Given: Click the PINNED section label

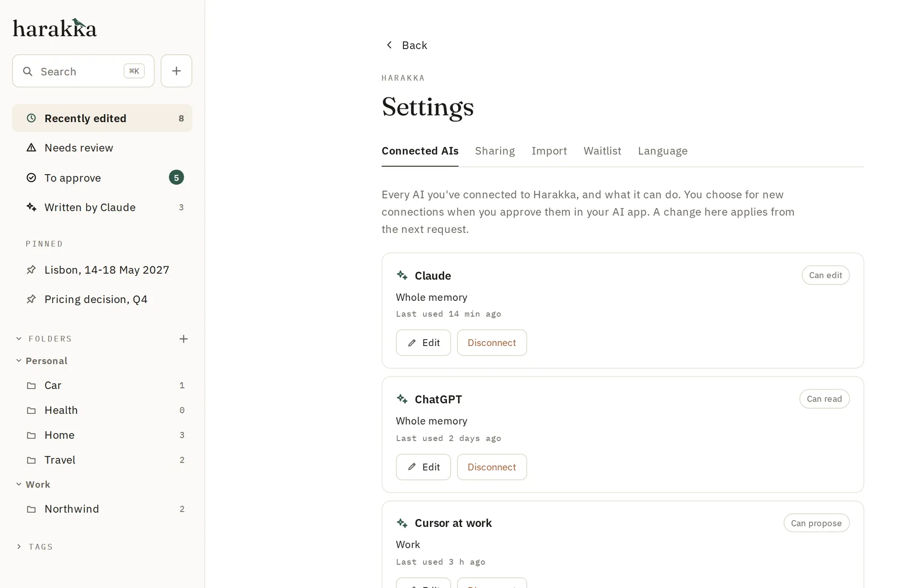Looking at the screenshot, I should click(x=44, y=244).
